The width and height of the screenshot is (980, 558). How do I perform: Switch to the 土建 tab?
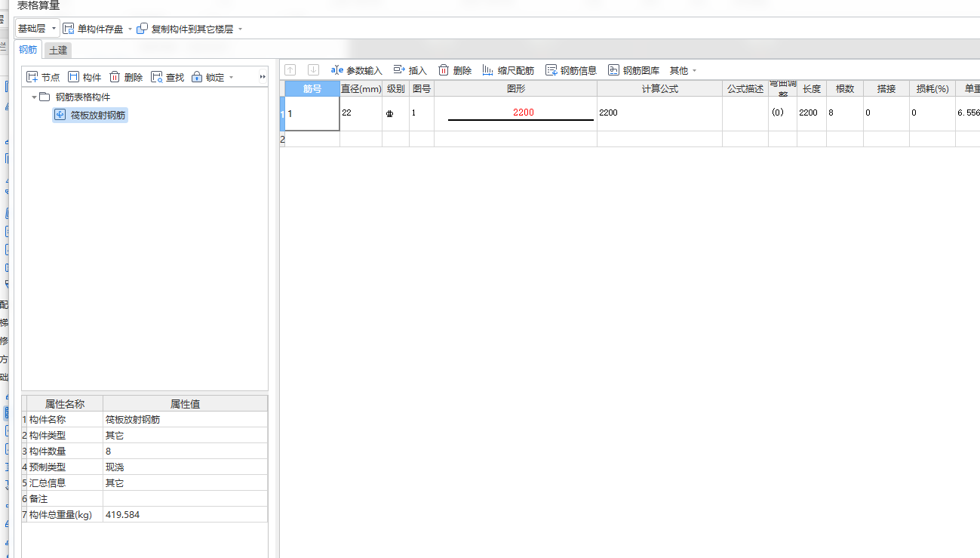[x=58, y=51]
